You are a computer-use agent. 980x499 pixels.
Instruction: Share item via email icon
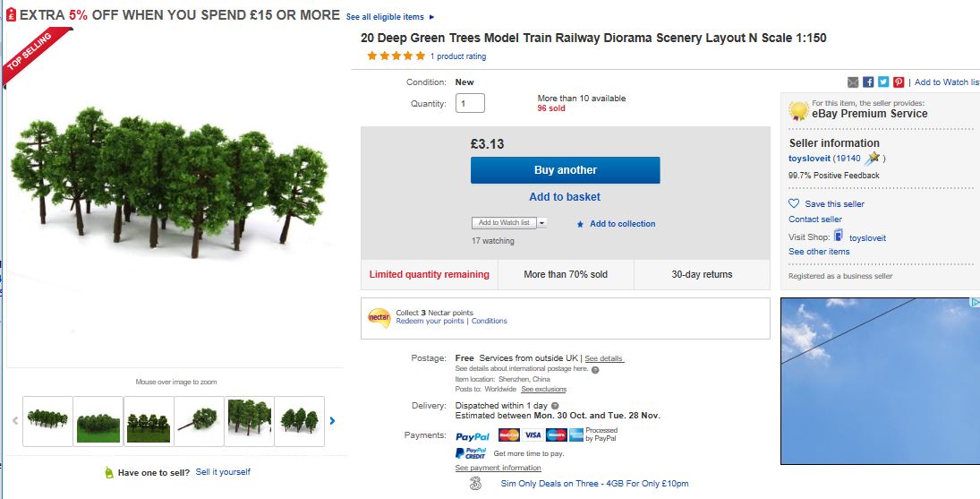point(853,82)
